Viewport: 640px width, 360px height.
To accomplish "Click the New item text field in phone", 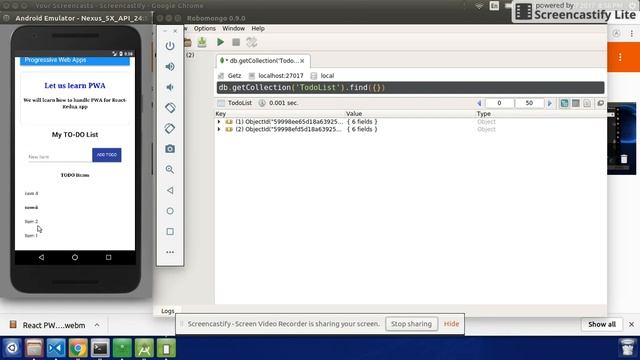I will [59, 157].
